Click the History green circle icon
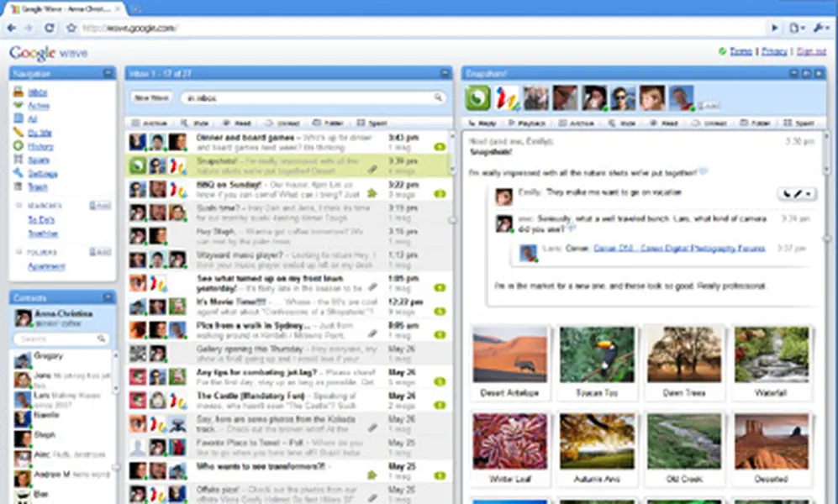838x504 pixels. (18, 146)
